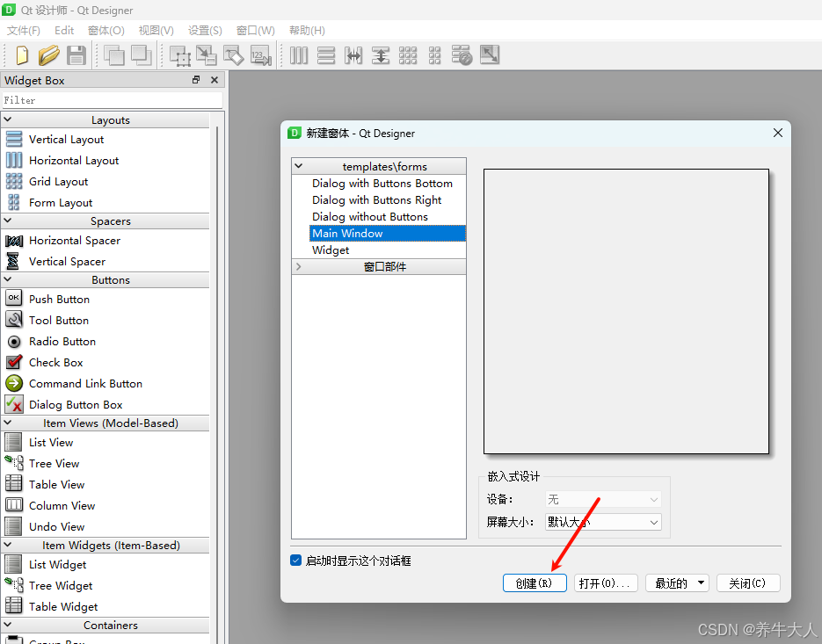822x644 pixels.
Task: Click the Open Form folder icon
Action: click(48, 55)
